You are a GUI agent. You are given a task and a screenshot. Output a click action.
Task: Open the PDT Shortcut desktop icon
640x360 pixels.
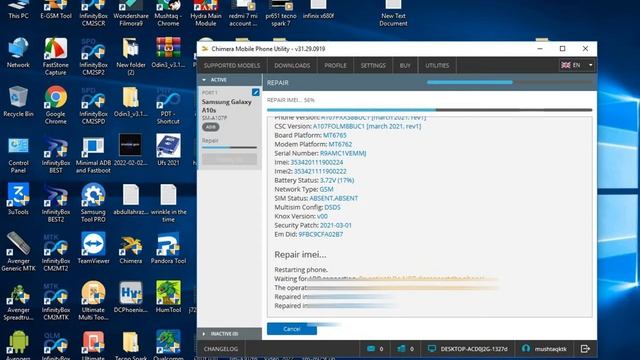point(168,105)
